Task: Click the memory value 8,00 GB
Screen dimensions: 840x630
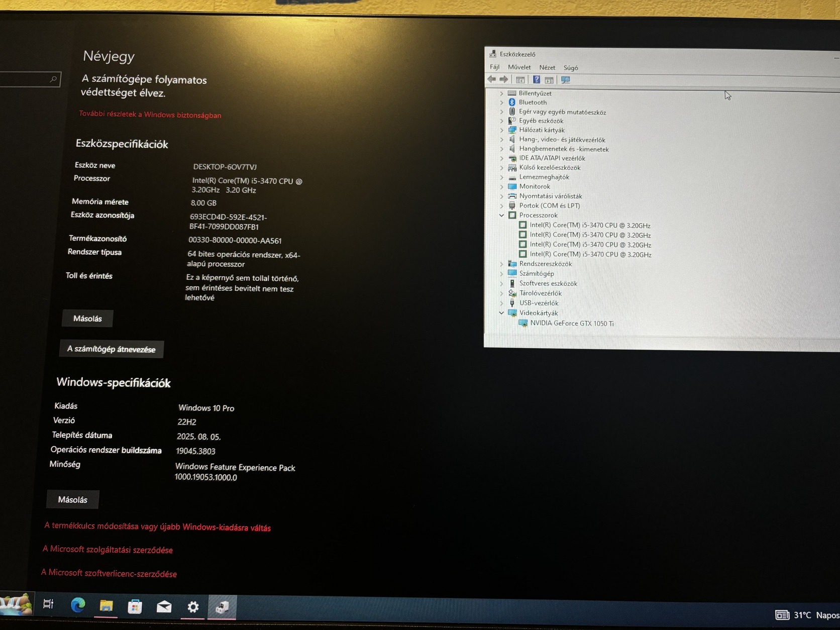Action: 203,203
